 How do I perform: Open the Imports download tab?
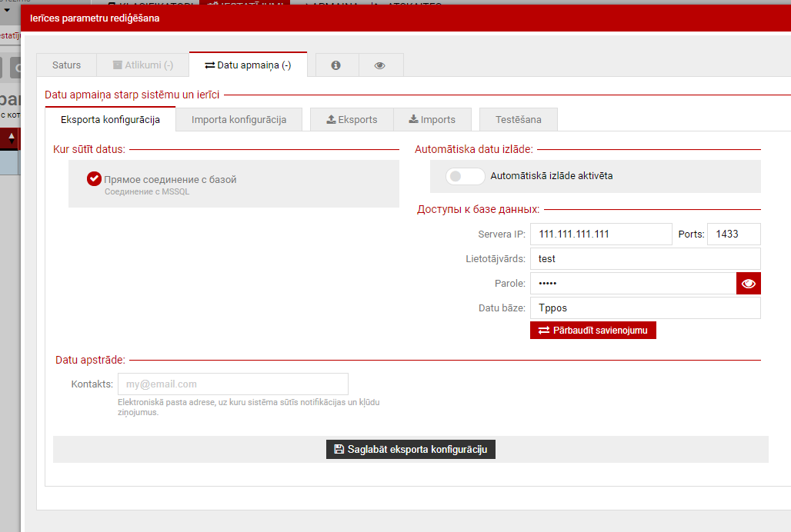point(432,120)
